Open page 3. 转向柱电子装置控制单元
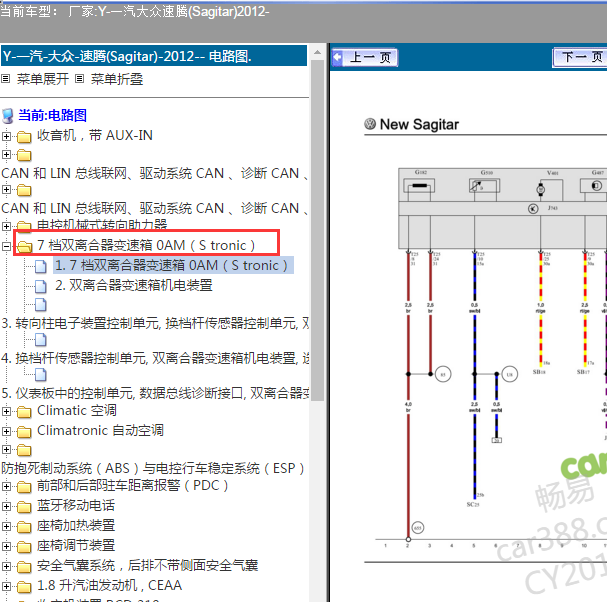The image size is (607, 602). tap(155, 323)
